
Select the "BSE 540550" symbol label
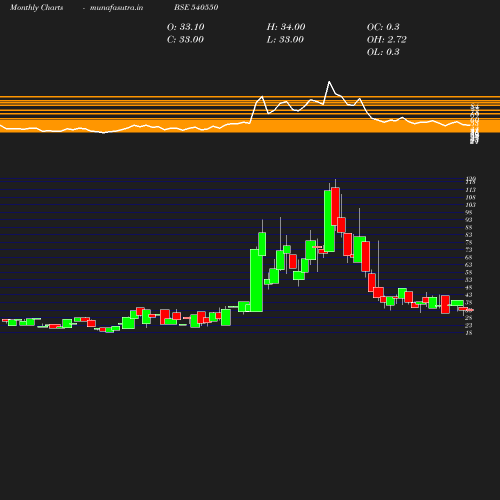click(x=196, y=7)
